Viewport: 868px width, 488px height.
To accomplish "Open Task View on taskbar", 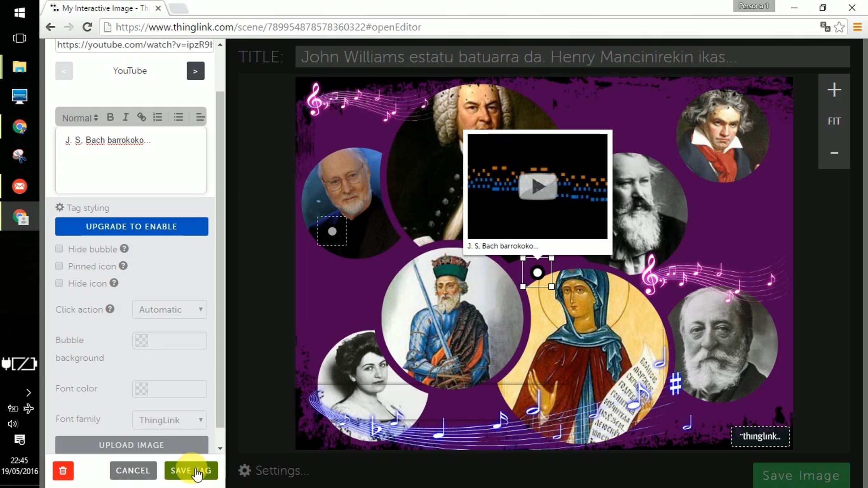I will point(20,38).
